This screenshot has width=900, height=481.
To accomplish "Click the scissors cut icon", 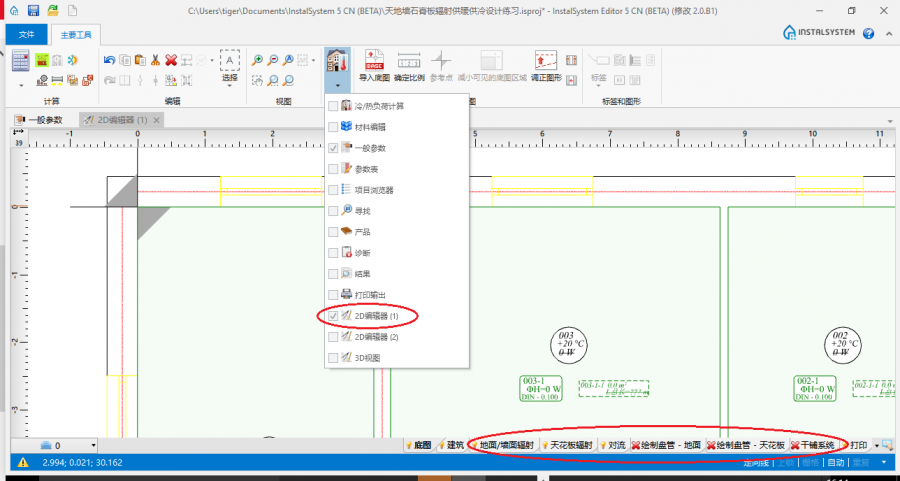I will pos(155,60).
